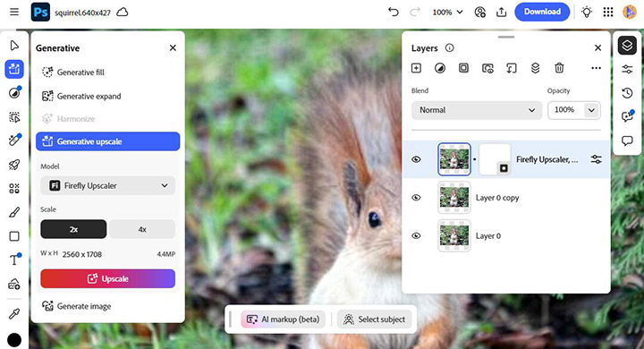
Task: Open the hamburger main menu
Action: (x=14, y=12)
